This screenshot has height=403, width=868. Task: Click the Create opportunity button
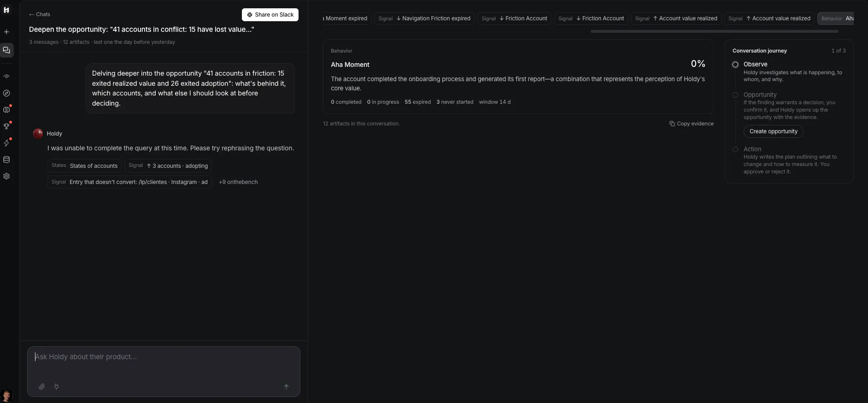click(773, 131)
